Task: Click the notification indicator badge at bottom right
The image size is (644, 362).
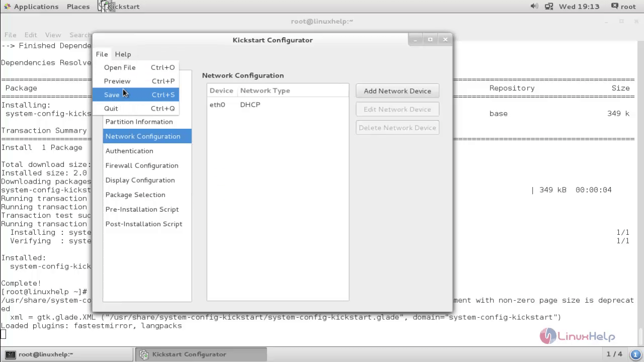Action: point(635,354)
